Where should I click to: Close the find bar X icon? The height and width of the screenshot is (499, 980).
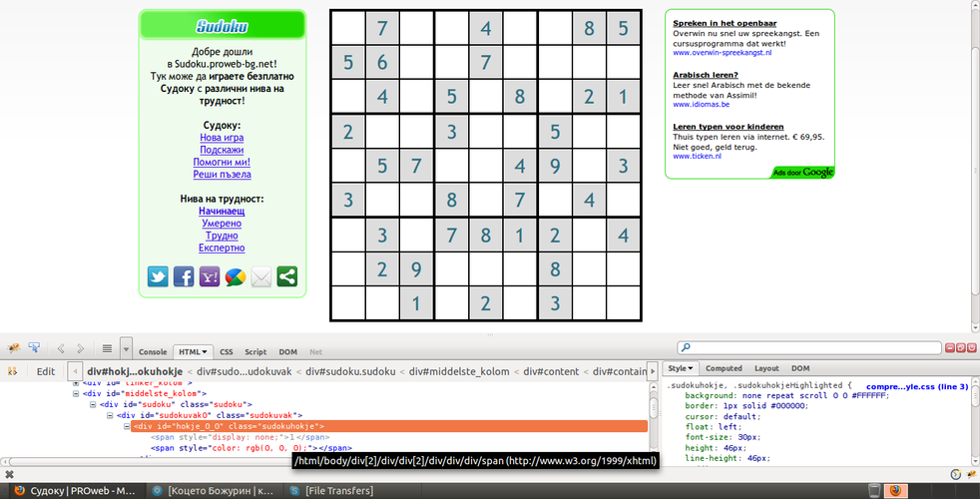(x=9, y=475)
